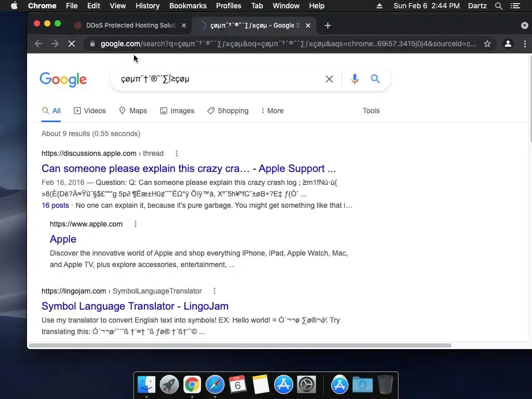Click the Google logo
The height and width of the screenshot is (399, 532).
pos(63,79)
